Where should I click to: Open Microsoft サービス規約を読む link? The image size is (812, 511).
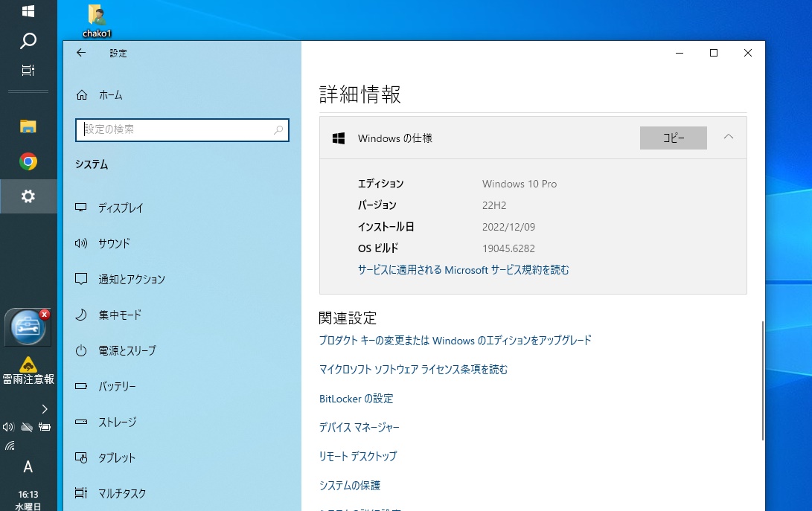(x=464, y=270)
